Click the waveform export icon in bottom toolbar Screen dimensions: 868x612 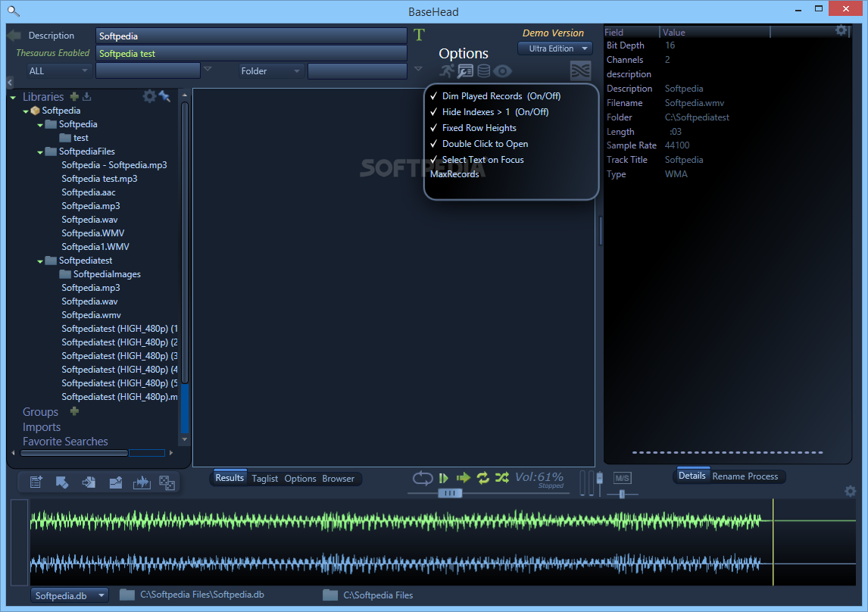tap(142, 482)
